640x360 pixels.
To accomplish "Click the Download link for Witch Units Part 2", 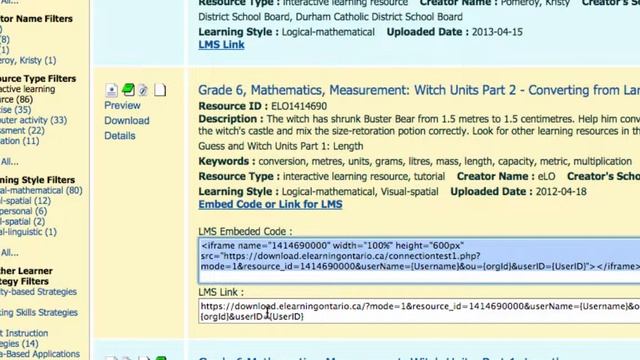I will pyautogui.click(x=127, y=120).
